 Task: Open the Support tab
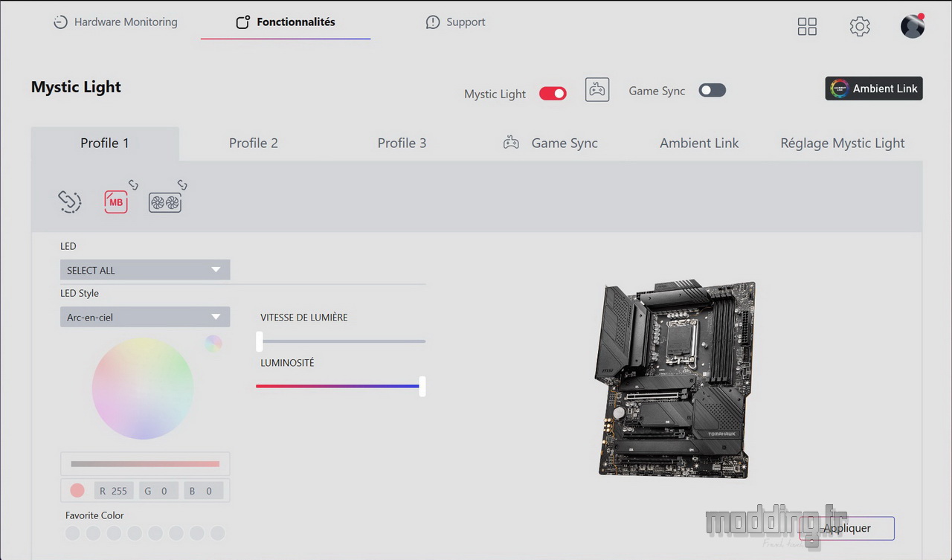(x=455, y=22)
